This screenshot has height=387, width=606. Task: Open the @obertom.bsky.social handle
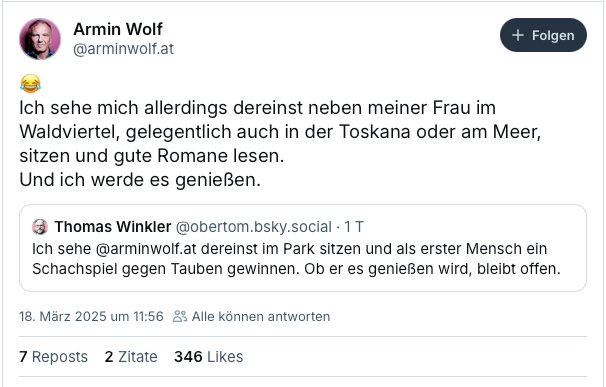[254, 227]
